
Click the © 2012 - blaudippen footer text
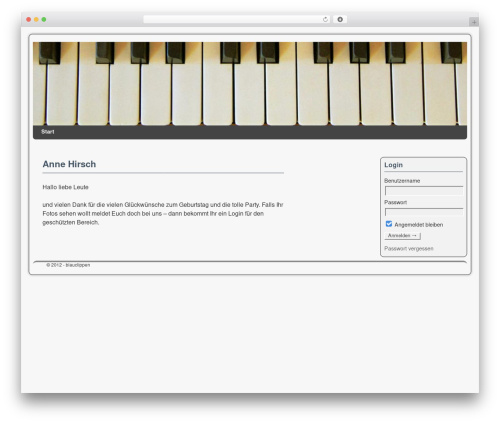coord(68,265)
